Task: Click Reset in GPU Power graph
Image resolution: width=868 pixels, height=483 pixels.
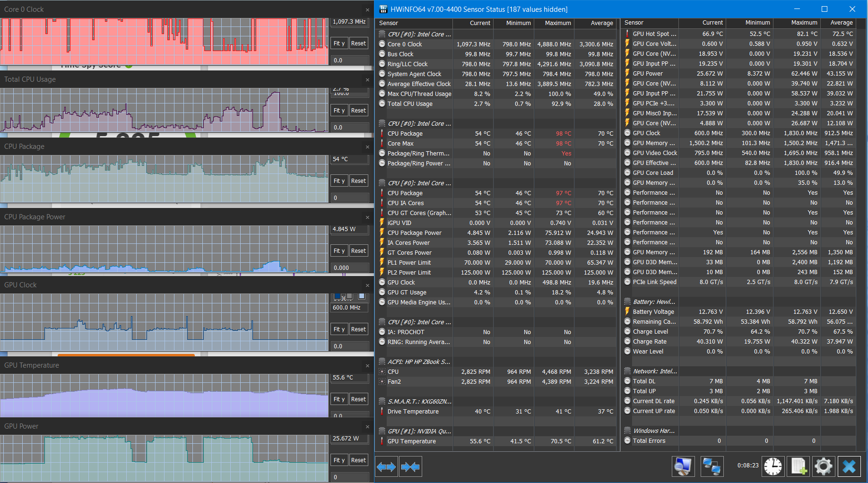Action: pyautogui.click(x=358, y=460)
